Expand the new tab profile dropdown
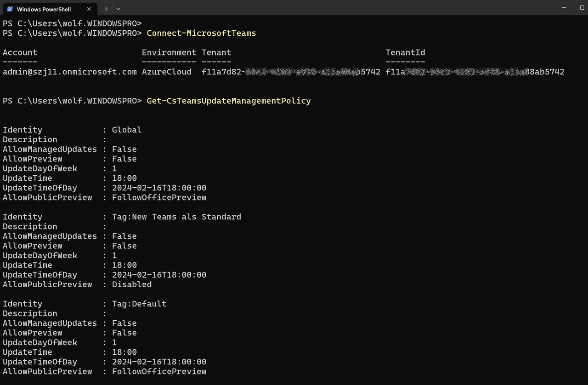Image resolution: width=588 pixels, height=385 pixels. tap(118, 9)
